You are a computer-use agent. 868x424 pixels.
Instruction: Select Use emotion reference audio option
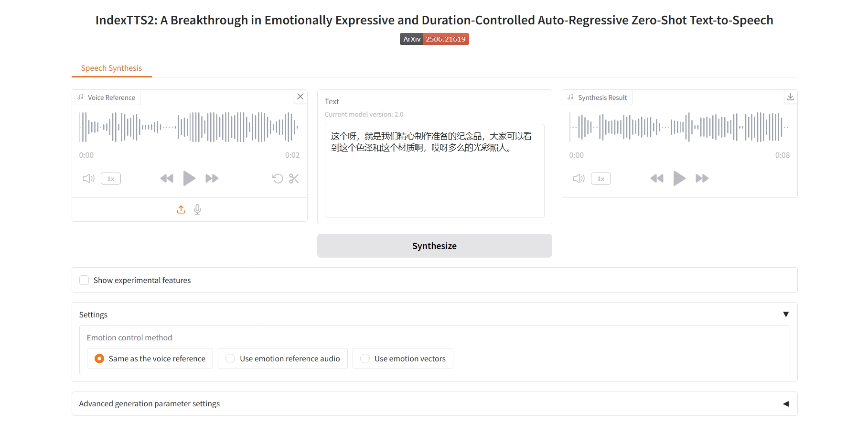click(230, 359)
